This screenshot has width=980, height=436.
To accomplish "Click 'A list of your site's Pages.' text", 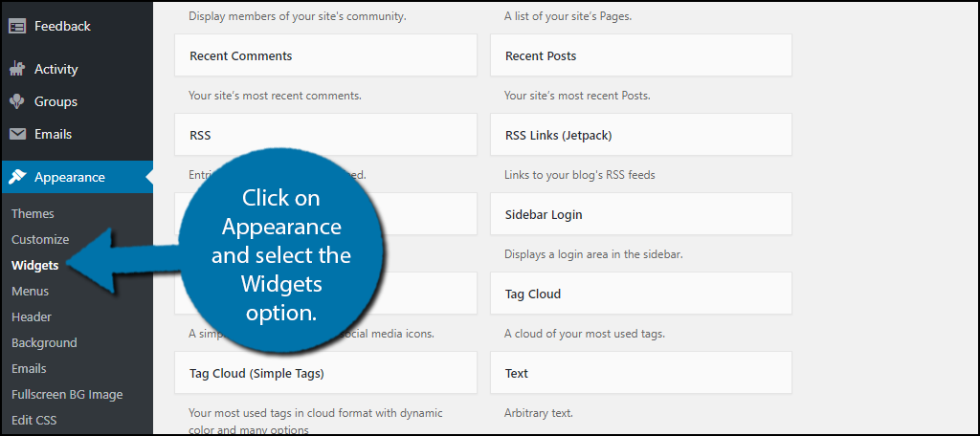I will point(568,16).
